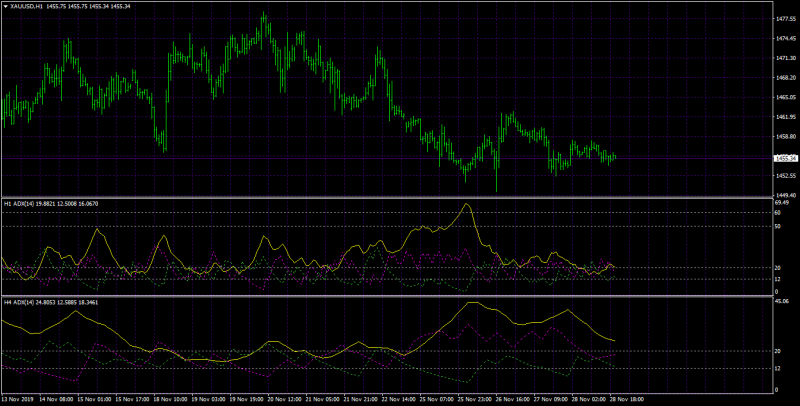
Task: Click the 45.06 scale value in H4 ADX panel
Action: coord(782,301)
